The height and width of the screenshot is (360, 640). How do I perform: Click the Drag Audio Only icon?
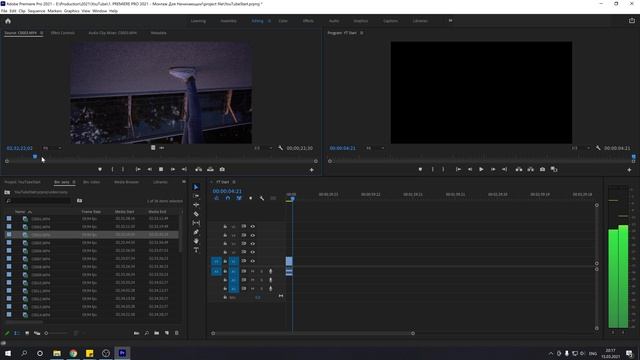(162, 148)
